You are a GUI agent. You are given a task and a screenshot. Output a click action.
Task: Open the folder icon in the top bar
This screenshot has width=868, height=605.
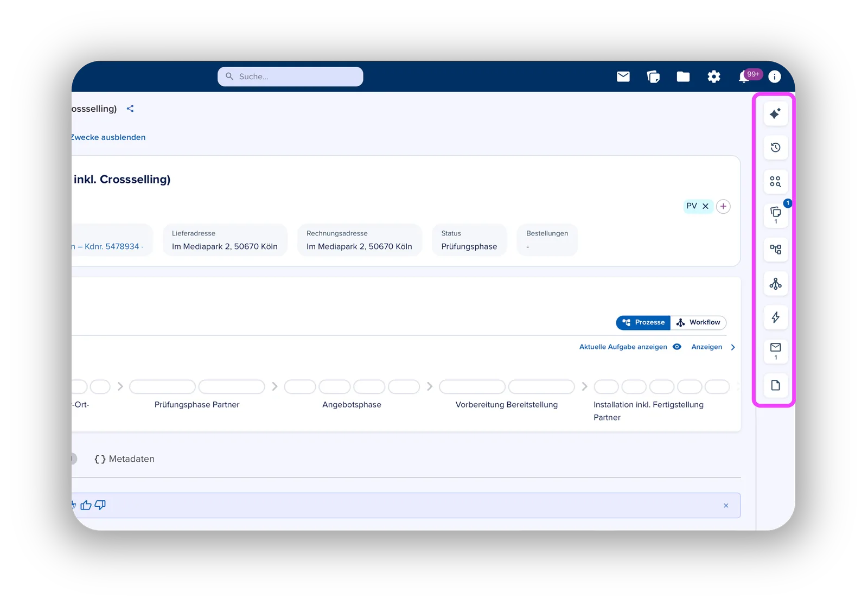tap(683, 77)
